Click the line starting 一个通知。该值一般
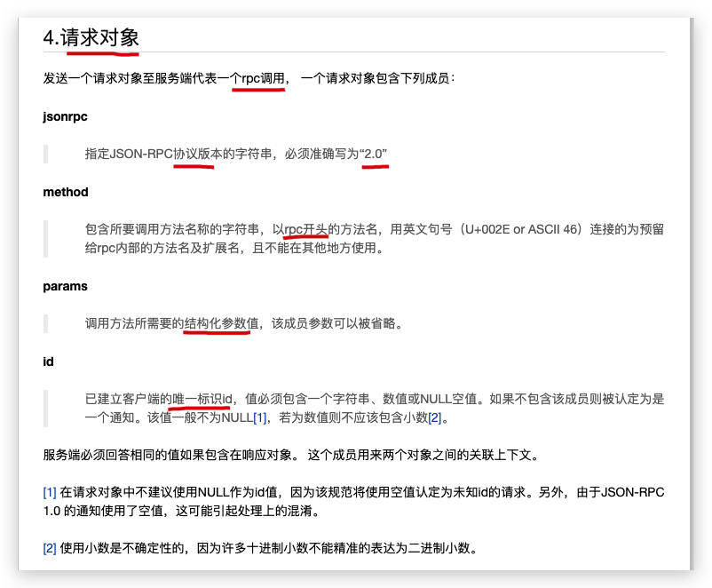This screenshot has height=588, width=712. click(x=267, y=417)
